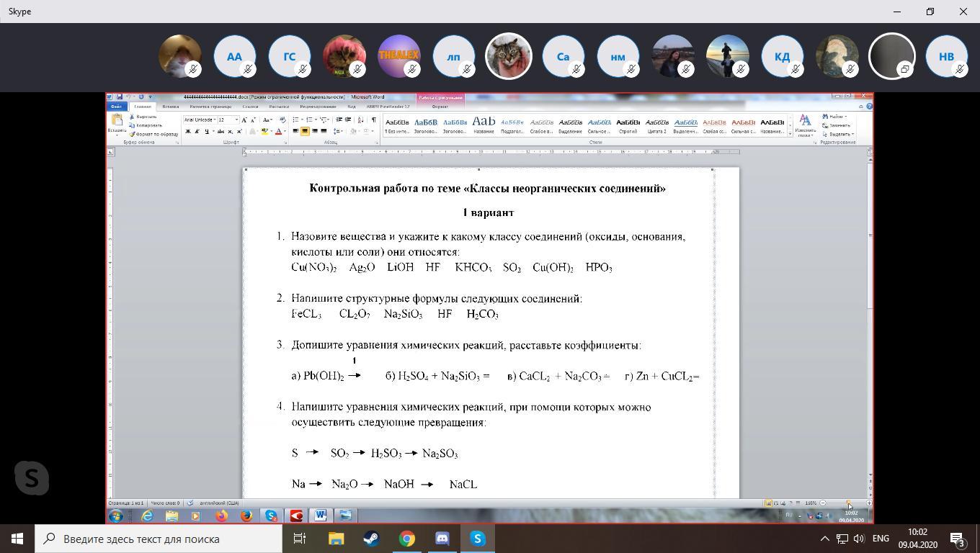
Task: Select Format Painter (Формат по образцу)
Action: [153, 134]
